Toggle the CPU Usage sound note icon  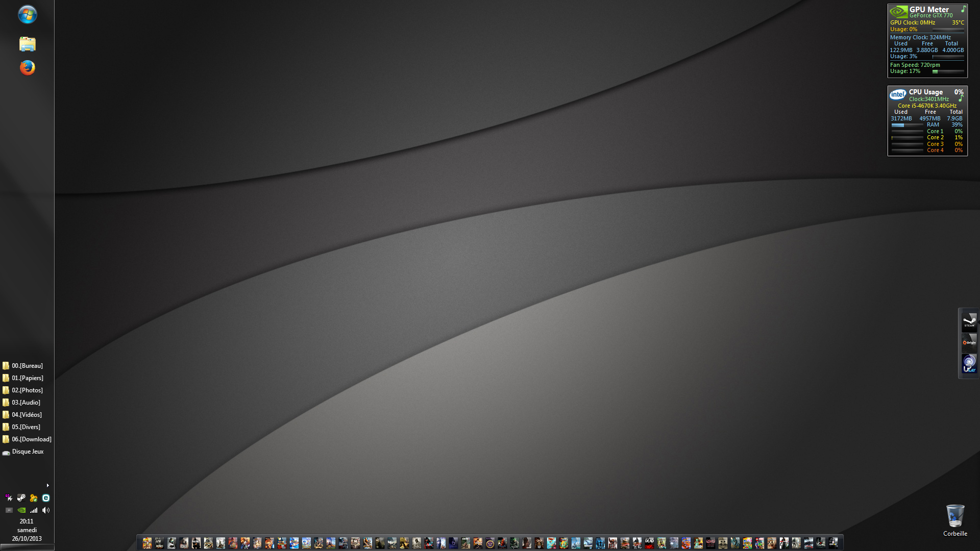(x=960, y=99)
